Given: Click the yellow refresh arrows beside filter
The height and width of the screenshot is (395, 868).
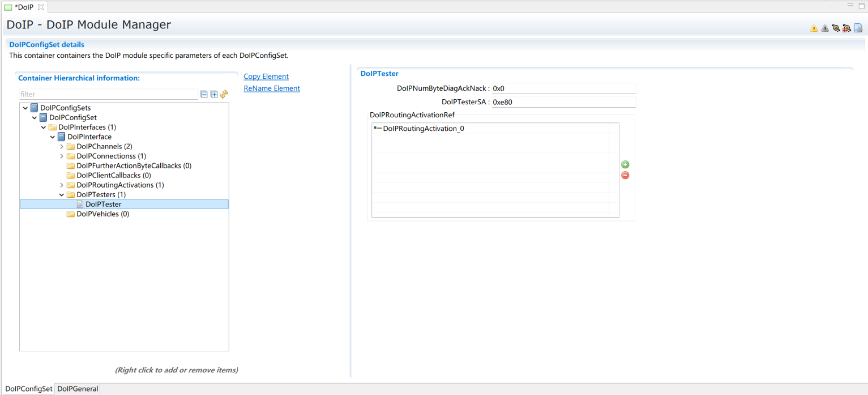Looking at the screenshot, I should click(x=224, y=95).
